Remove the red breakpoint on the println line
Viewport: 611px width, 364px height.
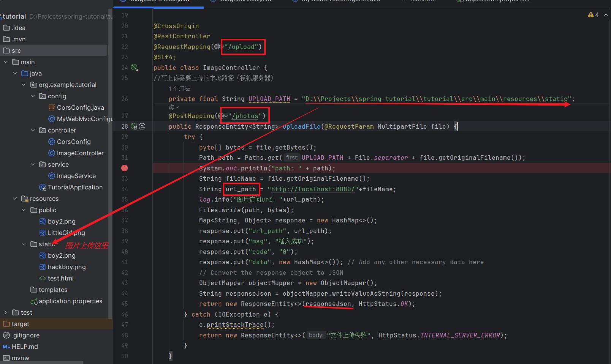click(124, 168)
